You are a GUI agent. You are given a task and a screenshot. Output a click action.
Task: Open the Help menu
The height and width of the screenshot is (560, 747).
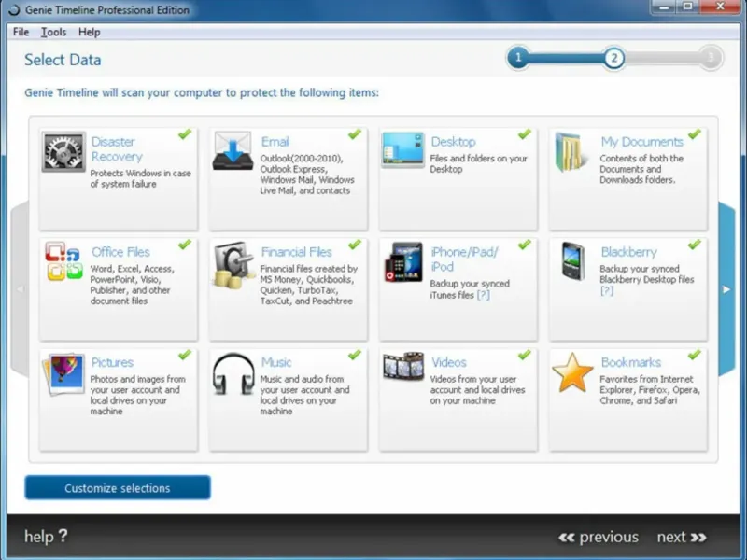[x=89, y=32]
